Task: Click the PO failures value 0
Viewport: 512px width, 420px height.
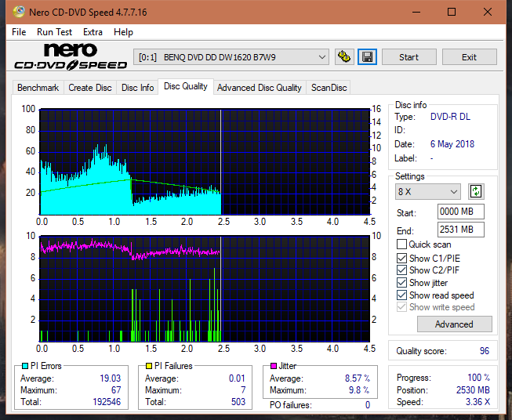Action: pyautogui.click(x=368, y=405)
